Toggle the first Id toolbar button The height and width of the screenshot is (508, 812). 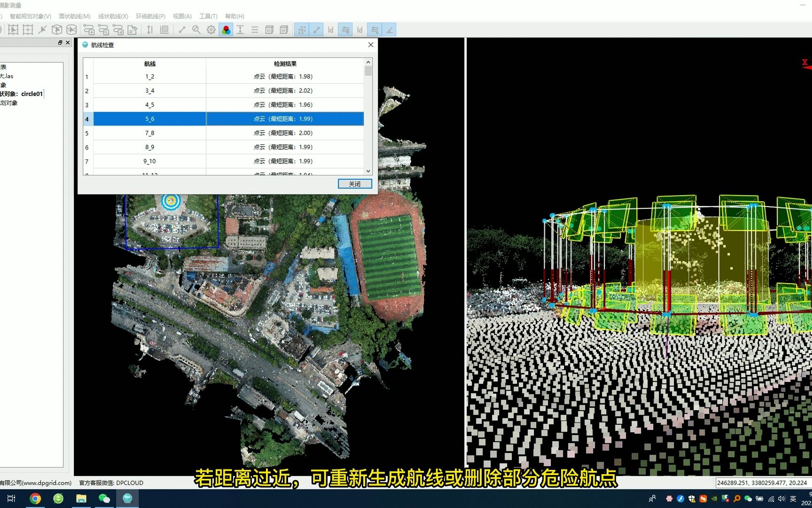pyautogui.click(x=331, y=30)
